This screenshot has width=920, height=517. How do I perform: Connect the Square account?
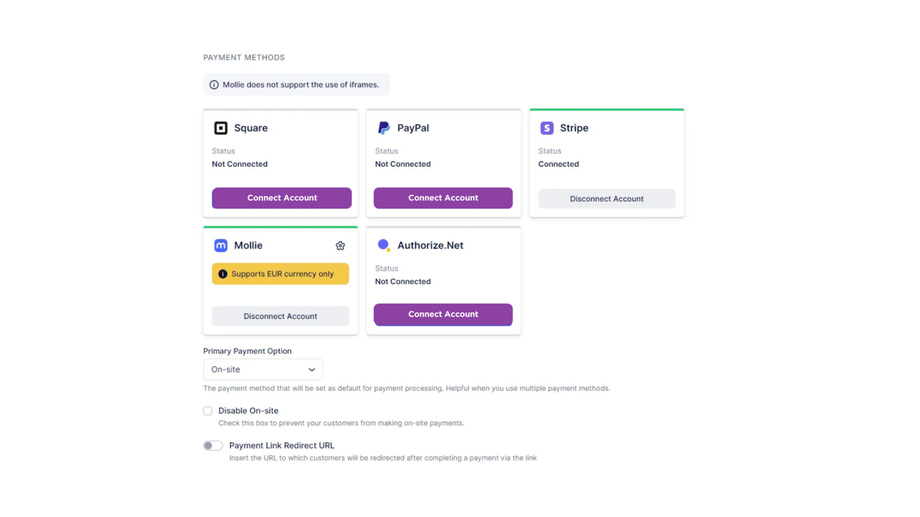point(281,198)
